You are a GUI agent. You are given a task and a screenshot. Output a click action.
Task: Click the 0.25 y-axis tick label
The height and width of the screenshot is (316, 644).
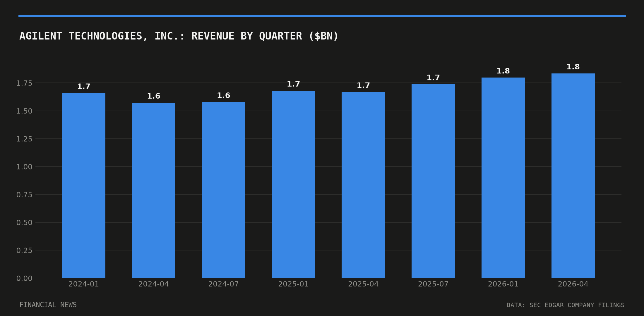tap(24, 250)
